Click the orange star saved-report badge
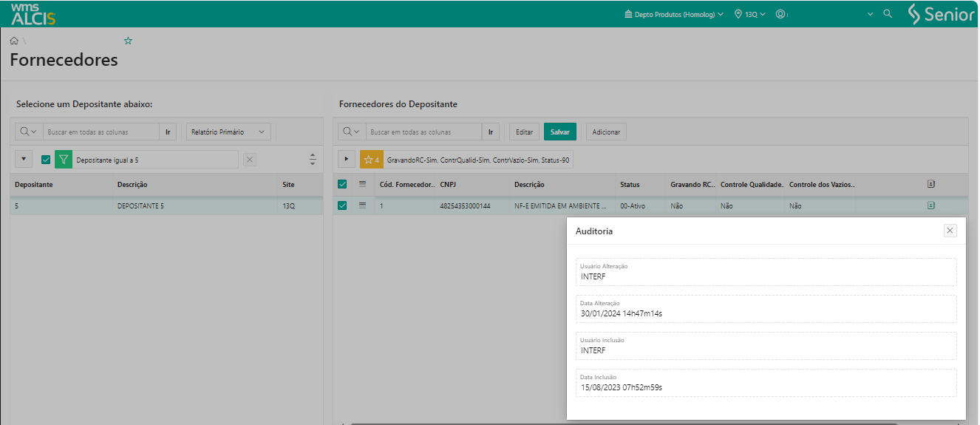 click(x=371, y=160)
